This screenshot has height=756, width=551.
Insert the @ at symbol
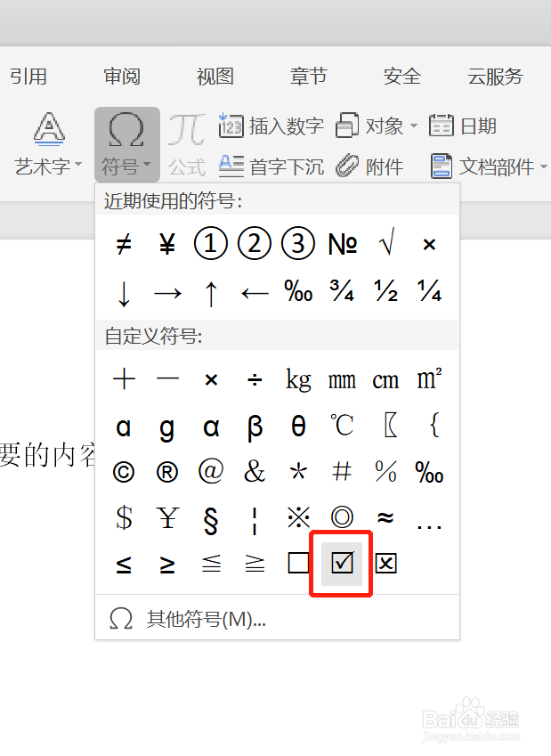pos(211,471)
